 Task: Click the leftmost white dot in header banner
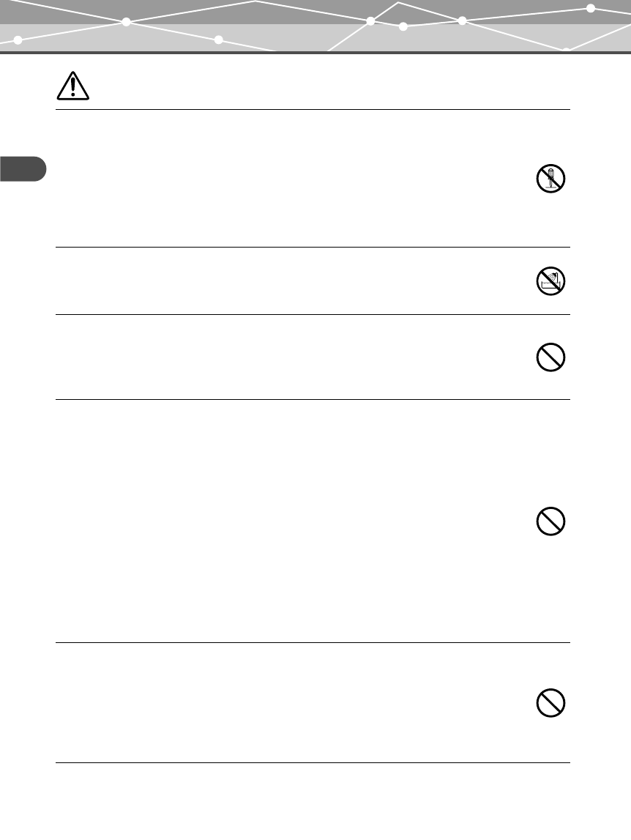point(18,40)
